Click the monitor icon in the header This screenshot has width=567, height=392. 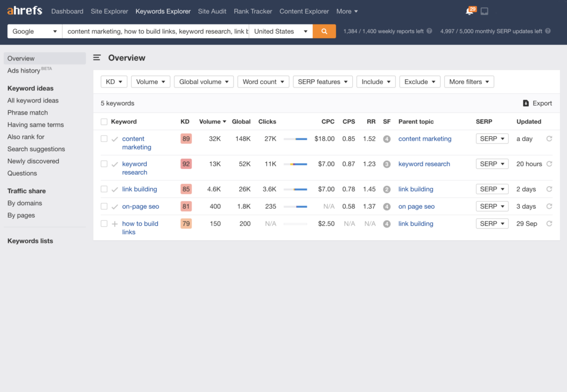point(484,12)
